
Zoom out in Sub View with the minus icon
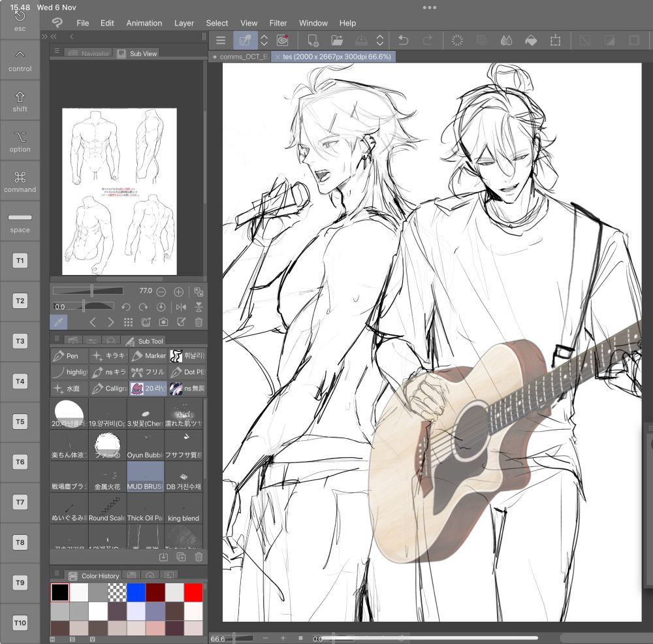click(x=161, y=292)
